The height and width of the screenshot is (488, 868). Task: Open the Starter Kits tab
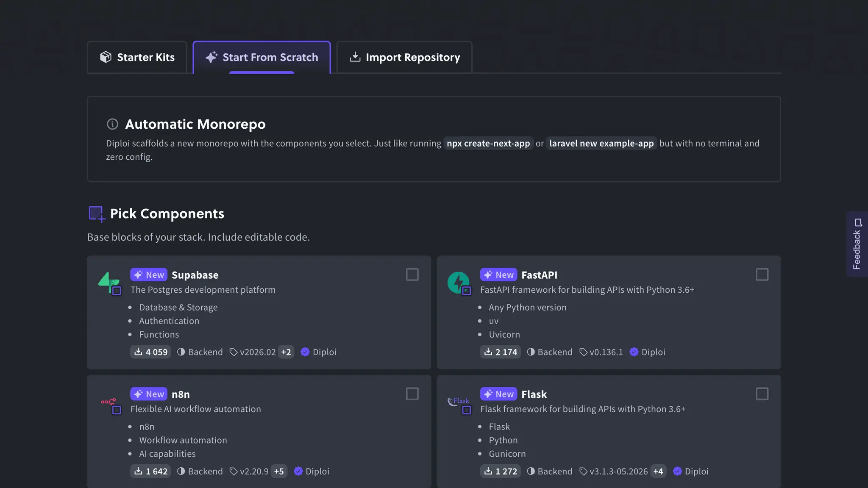(x=137, y=57)
